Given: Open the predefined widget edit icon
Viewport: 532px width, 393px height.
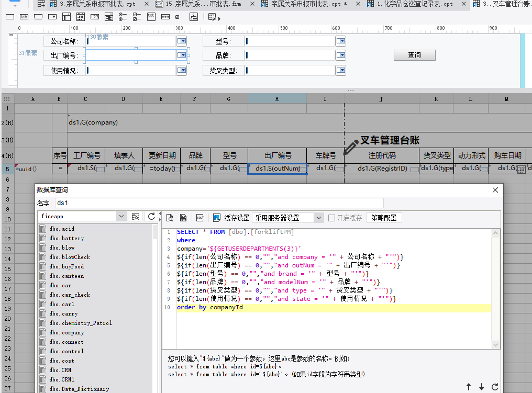Looking at the screenshot, I should point(213,17).
